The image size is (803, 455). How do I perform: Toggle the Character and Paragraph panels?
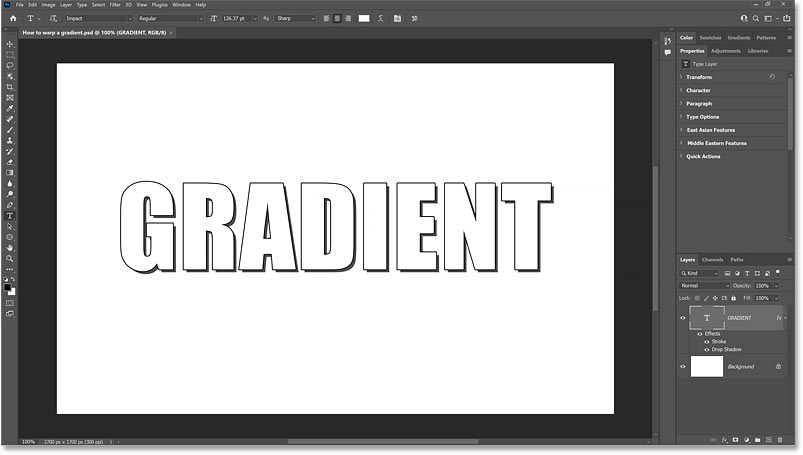click(397, 18)
